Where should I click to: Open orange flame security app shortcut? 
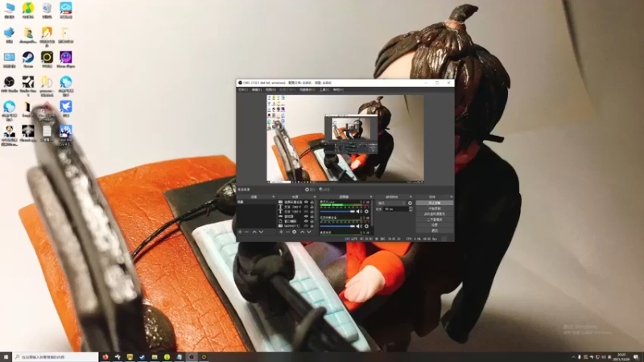[47, 35]
